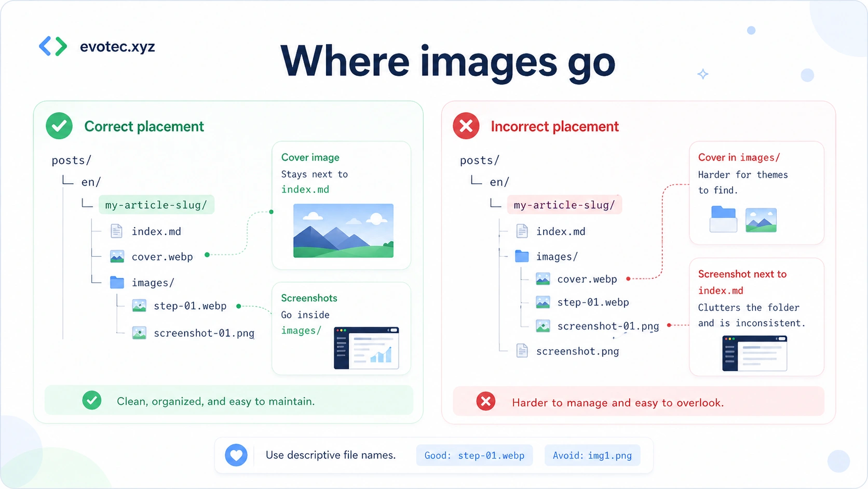
Task: Click the heart icon in the bottom tip bar
Action: 237,455
